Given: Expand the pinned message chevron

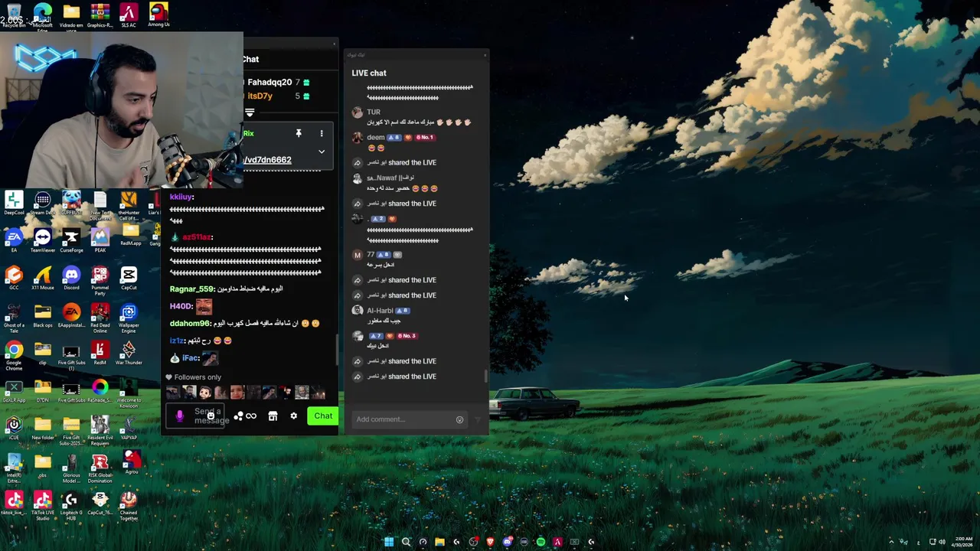Looking at the screenshot, I should point(322,152).
